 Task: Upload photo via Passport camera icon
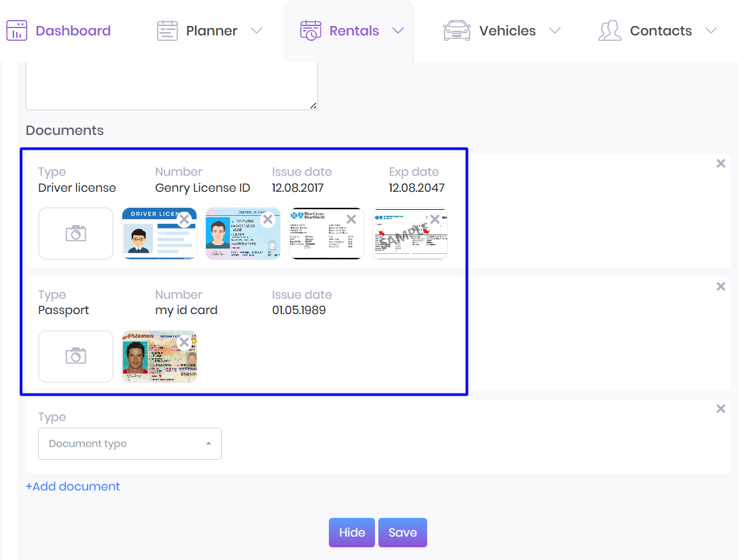76,356
